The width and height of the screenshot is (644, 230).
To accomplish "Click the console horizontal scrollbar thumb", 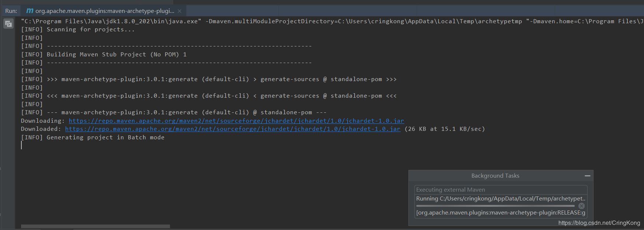I will [95, 226].
